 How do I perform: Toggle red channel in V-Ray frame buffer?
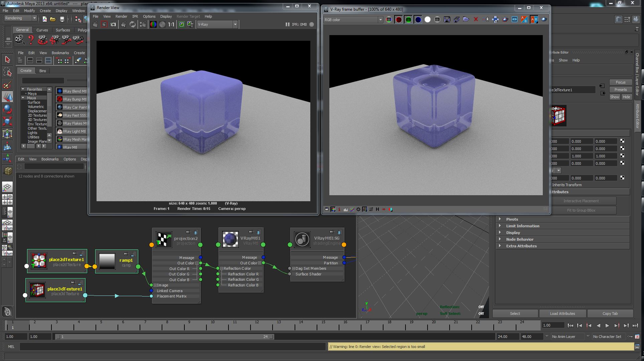pos(398,20)
